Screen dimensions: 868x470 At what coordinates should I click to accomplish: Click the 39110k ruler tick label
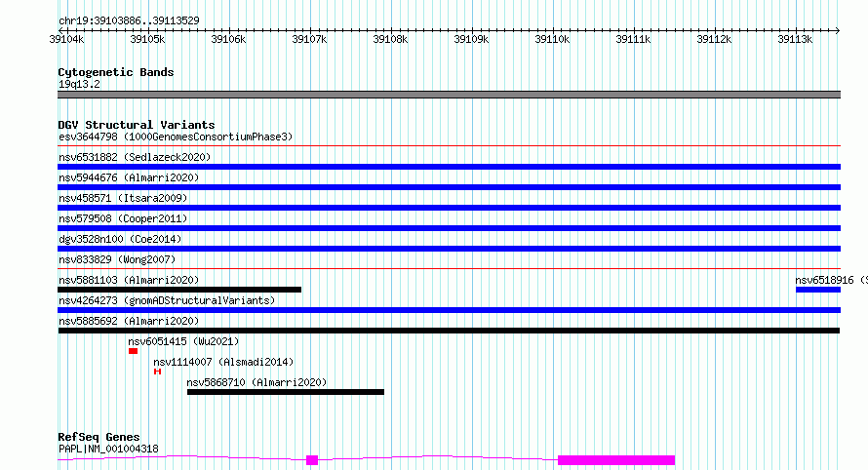[x=552, y=39]
